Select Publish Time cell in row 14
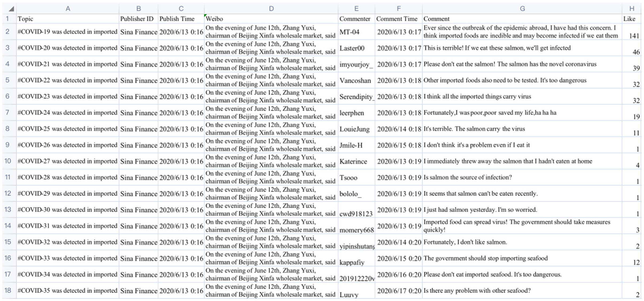 181,226
